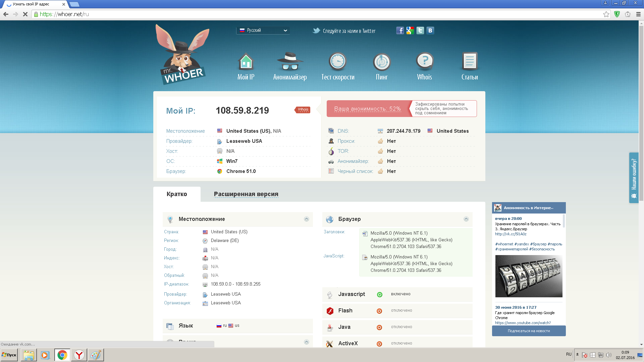The width and height of the screenshot is (644, 362).
Task: Click the Пинг menu label
Action: point(382,77)
